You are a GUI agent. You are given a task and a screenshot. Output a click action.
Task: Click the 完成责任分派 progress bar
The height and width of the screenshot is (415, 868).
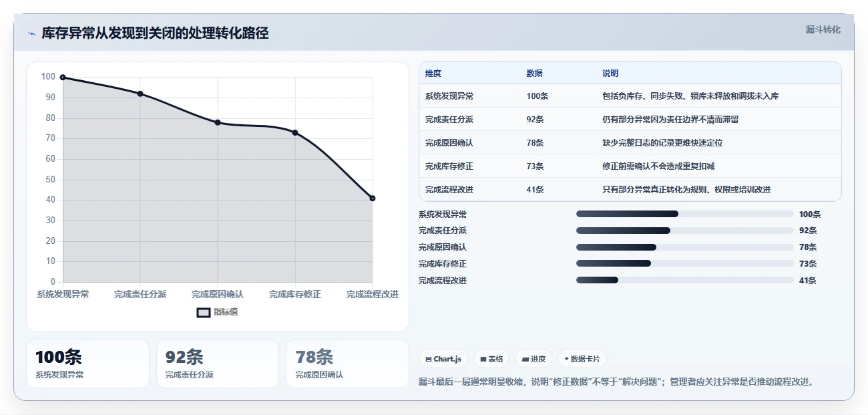(685, 231)
